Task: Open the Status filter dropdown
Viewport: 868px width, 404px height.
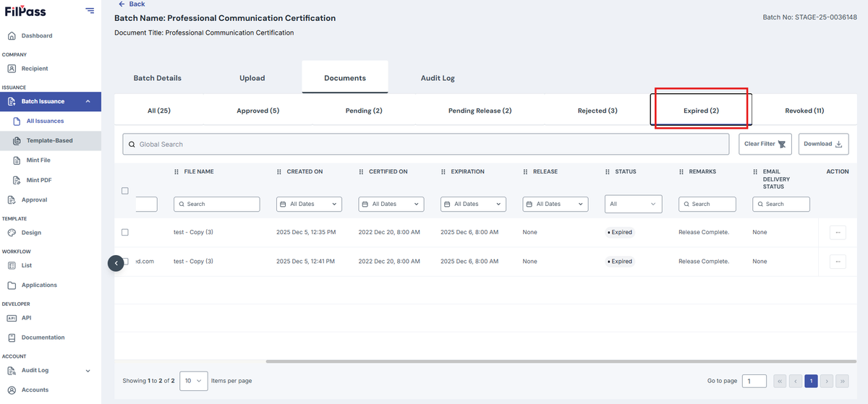Action: pyautogui.click(x=634, y=204)
